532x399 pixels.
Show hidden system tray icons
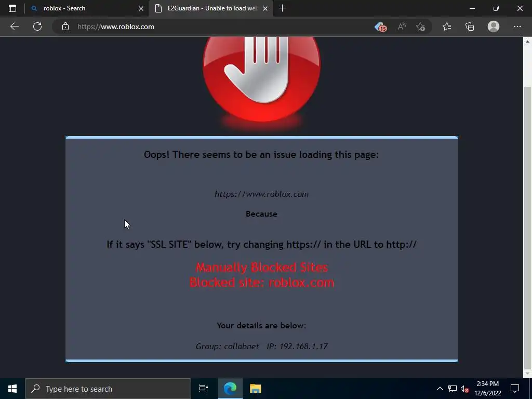click(x=440, y=389)
